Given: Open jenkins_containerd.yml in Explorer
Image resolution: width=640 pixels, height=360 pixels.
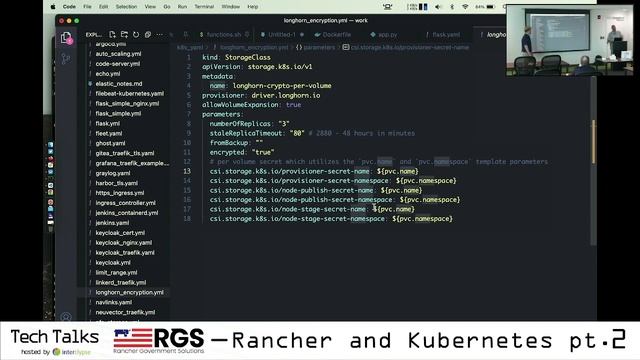Looking at the screenshot, I should click(127, 213).
